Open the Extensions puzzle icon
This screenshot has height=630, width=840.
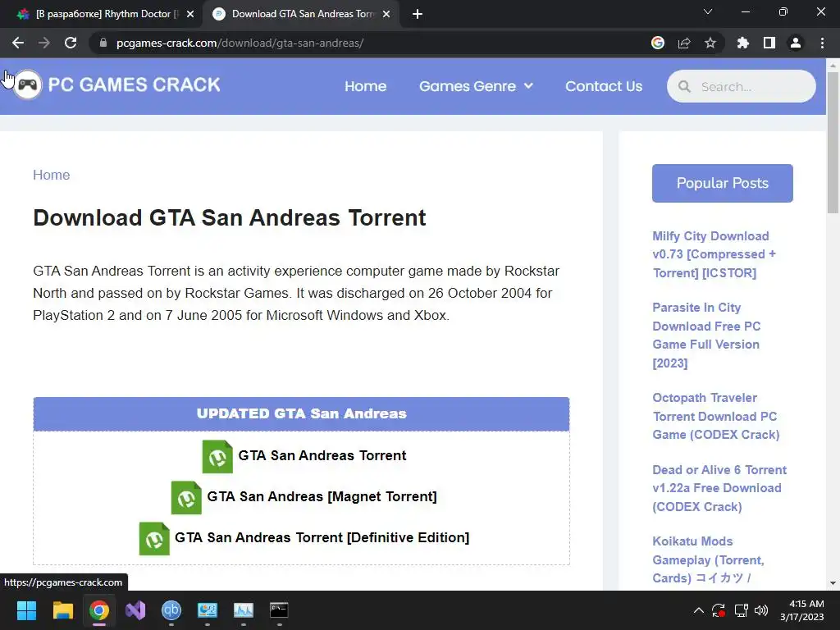click(x=743, y=43)
